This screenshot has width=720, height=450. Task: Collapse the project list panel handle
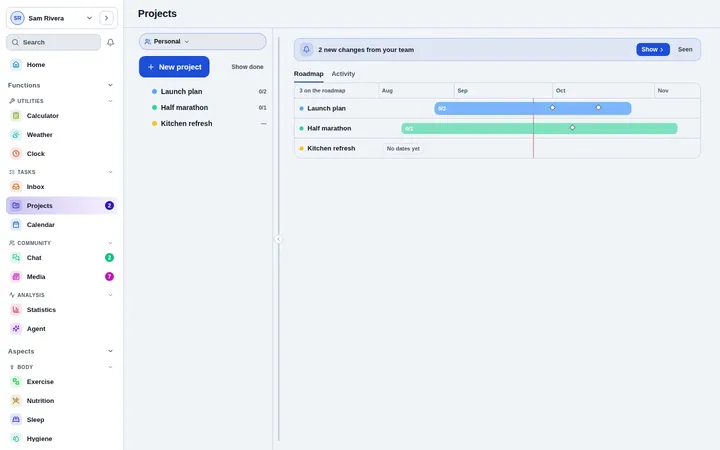coord(278,239)
